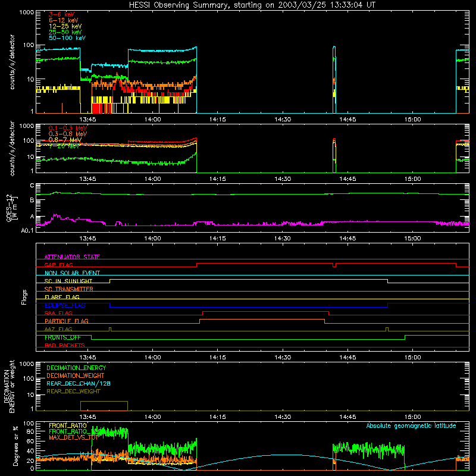Screen dimensions: 476x476
Task: Click the GAP_FLAG notch near 14:42
Action: (334, 265)
